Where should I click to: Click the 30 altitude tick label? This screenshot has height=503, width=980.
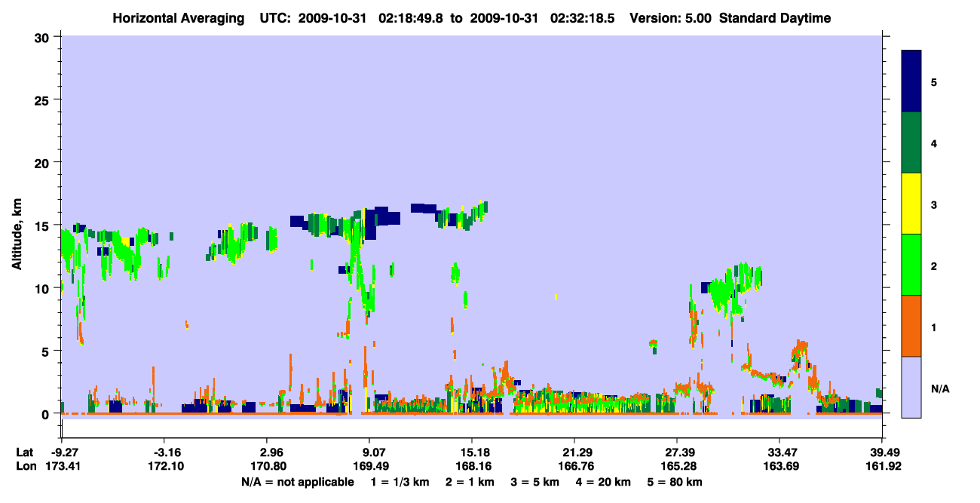click(x=44, y=37)
